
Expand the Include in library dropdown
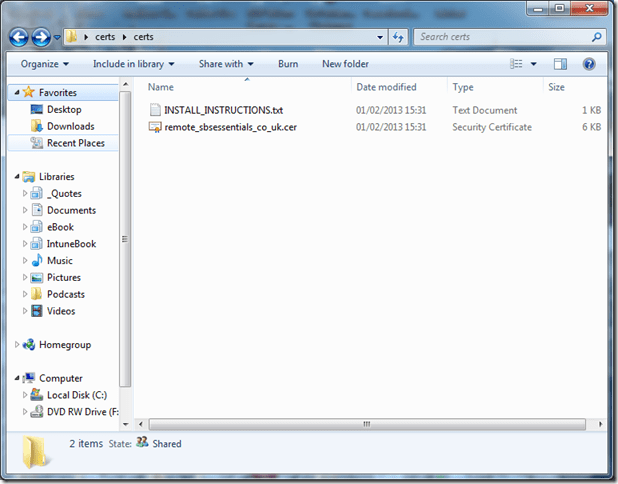(129, 64)
